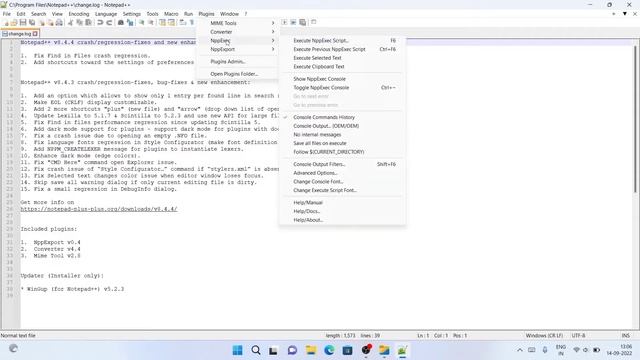Open Windows Start from the taskbar
This screenshot has height=360, width=640.
238,350
